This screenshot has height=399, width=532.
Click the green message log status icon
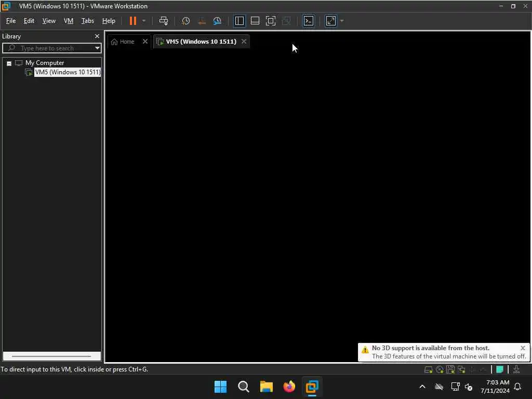pyautogui.click(x=500, y=369)
